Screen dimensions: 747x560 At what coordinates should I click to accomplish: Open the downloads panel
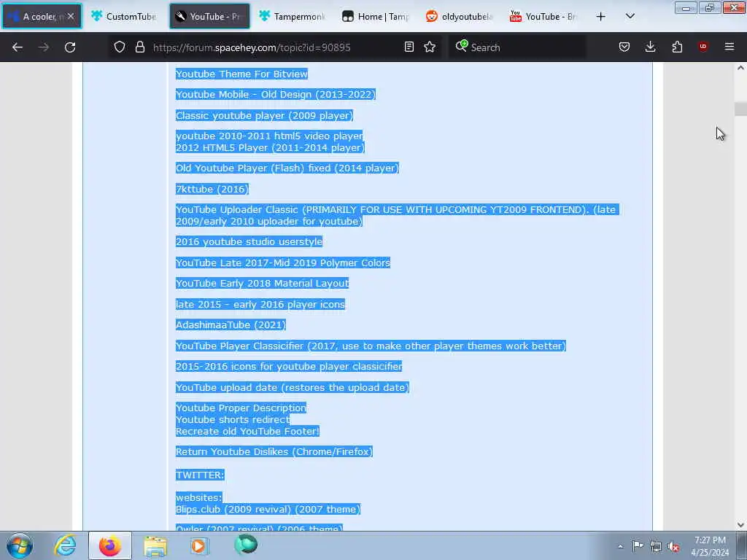pyautogui.click(x=650, y=47)
